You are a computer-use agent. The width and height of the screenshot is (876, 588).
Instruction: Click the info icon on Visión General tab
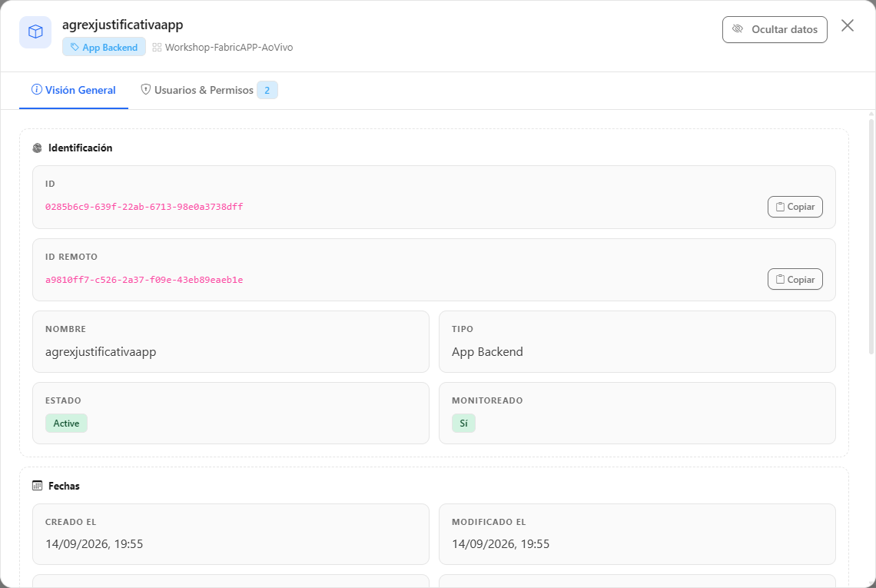click(36, 89)
